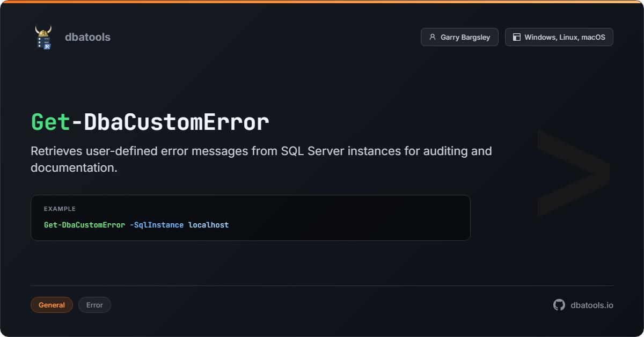Click the green Get prefix in title
644x337 pixels.
click(x=50, y=122)
